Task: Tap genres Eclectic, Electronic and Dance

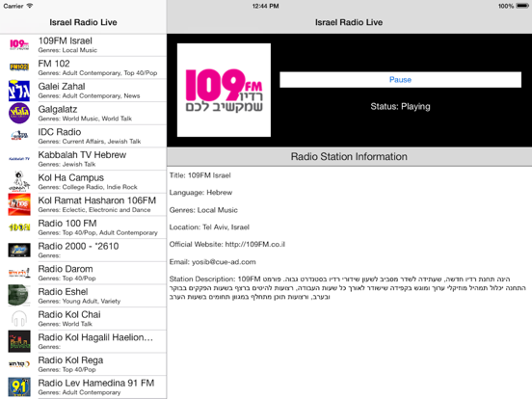Action: (x=94, y=210)
